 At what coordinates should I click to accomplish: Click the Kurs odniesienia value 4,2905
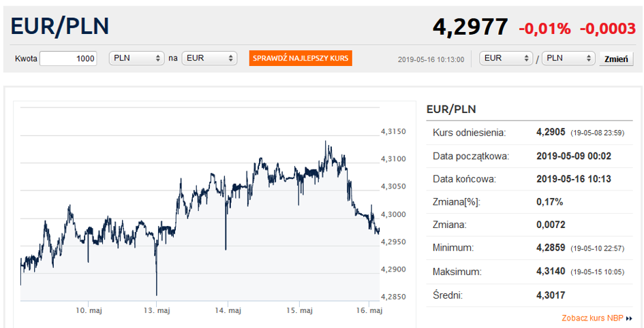click(551, 132)
